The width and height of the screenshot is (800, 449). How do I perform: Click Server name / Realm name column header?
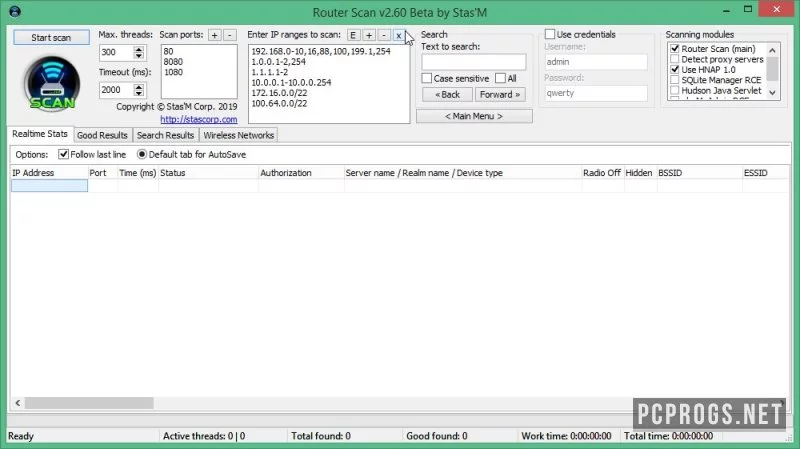tap(463, 173)
